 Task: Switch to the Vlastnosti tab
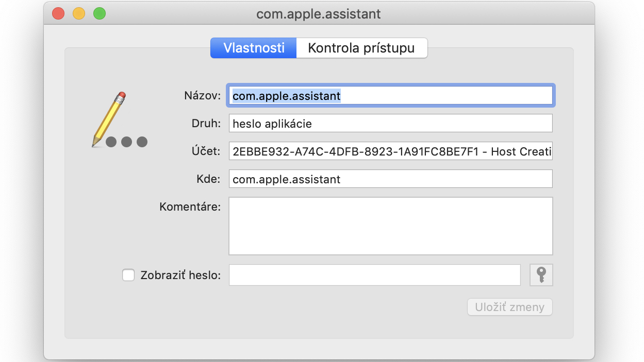click(254, 48)
